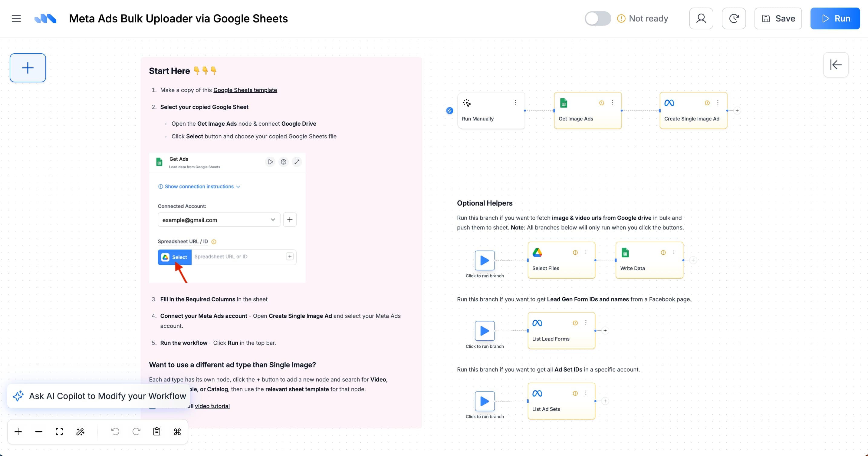Undo the last change

coord(115,431)
